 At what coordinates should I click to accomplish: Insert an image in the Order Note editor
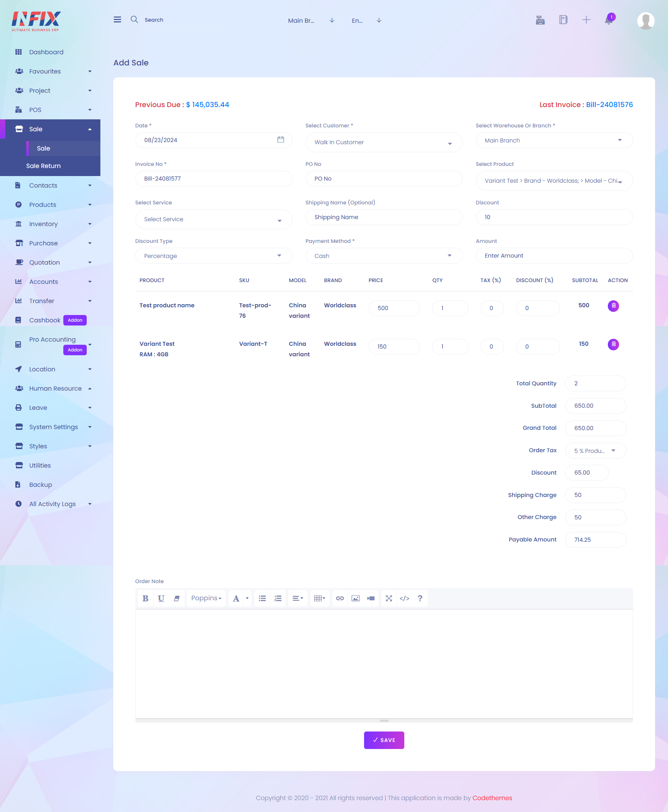click(355, 598)
